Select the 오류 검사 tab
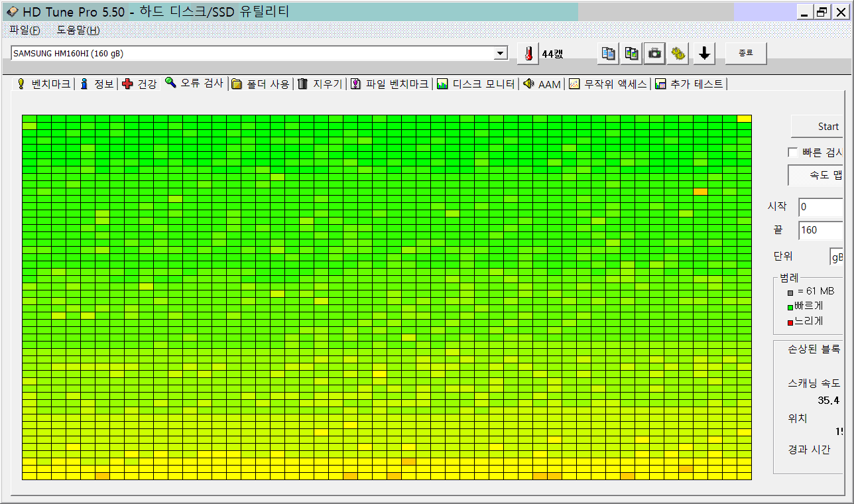Image resolution: width=854 pixels, height=504 pixels. 194,83
